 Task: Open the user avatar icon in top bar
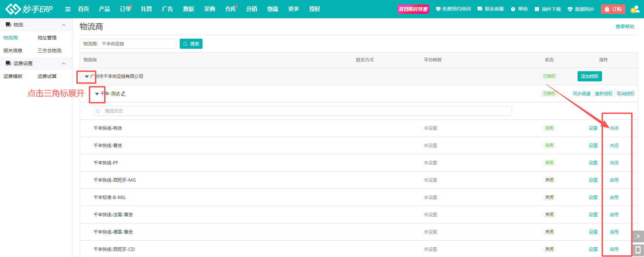point(635,9)
